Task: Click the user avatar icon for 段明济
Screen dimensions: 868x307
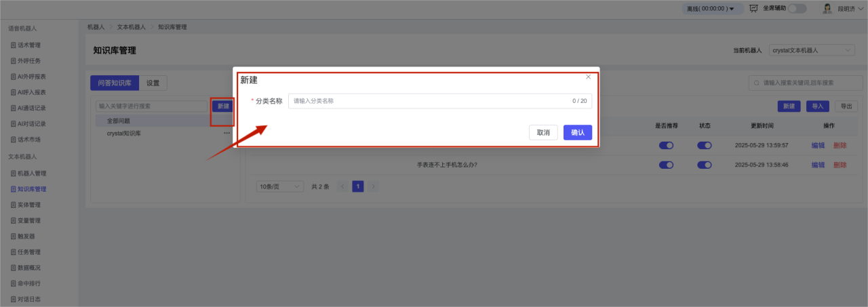Action: (x=827, y=9)
